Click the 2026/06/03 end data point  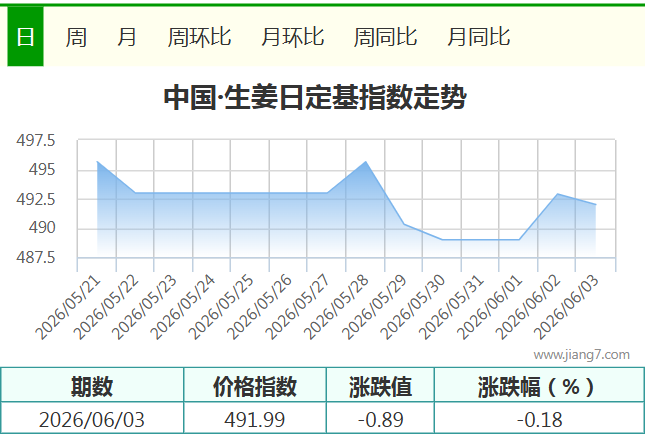596,204
